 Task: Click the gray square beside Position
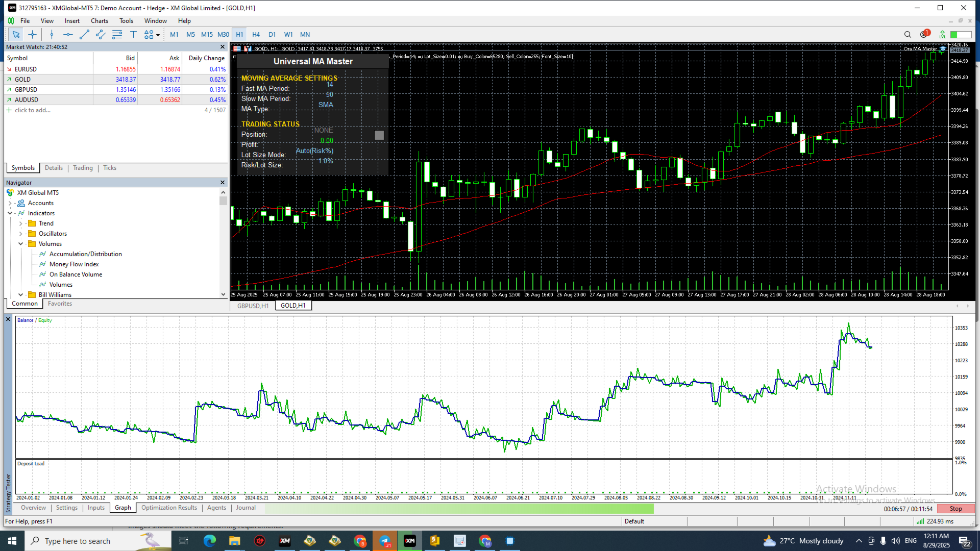click(x=379, y=135)
